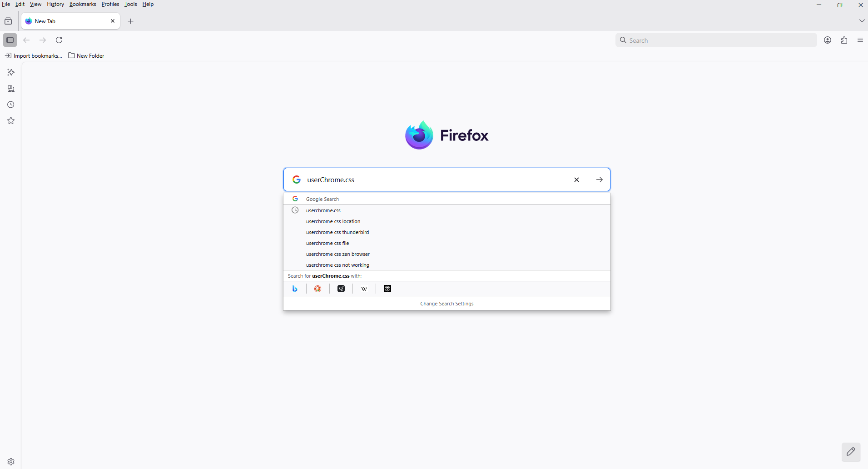Toggle the sidebar button in toolbar
Image resolution: width=868 pixels, height=469 pixels.
click(10, 40)
